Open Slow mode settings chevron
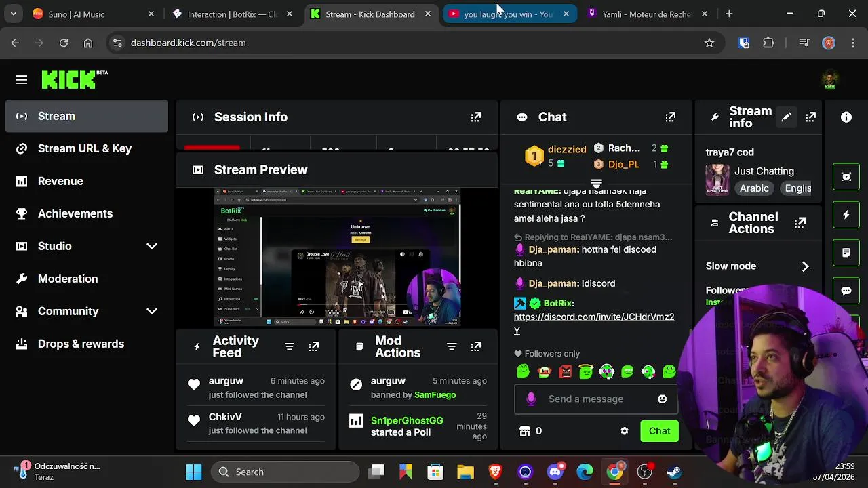The width and height of the screenshot is (868, 488). pos(806,266)
